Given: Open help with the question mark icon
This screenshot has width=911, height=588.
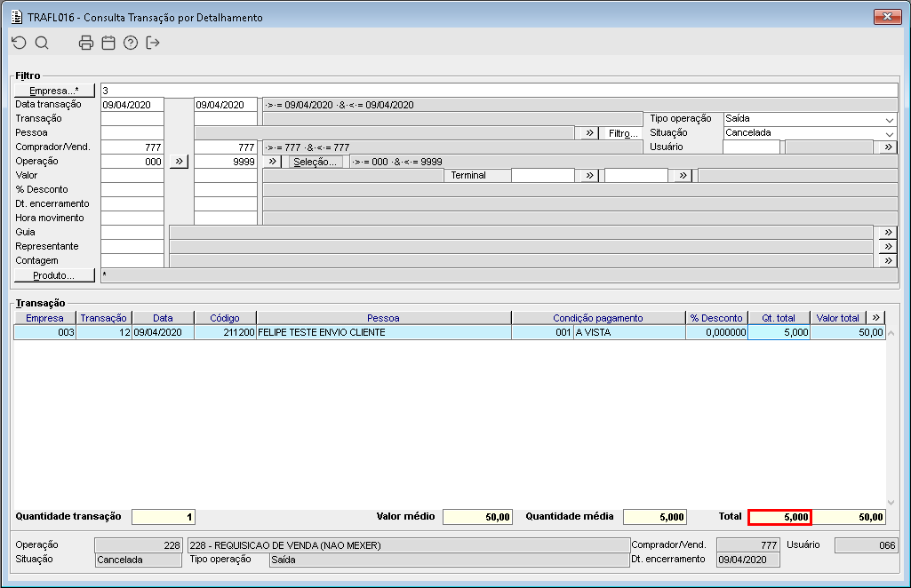Looking at the screenshot, I should 131,43.
